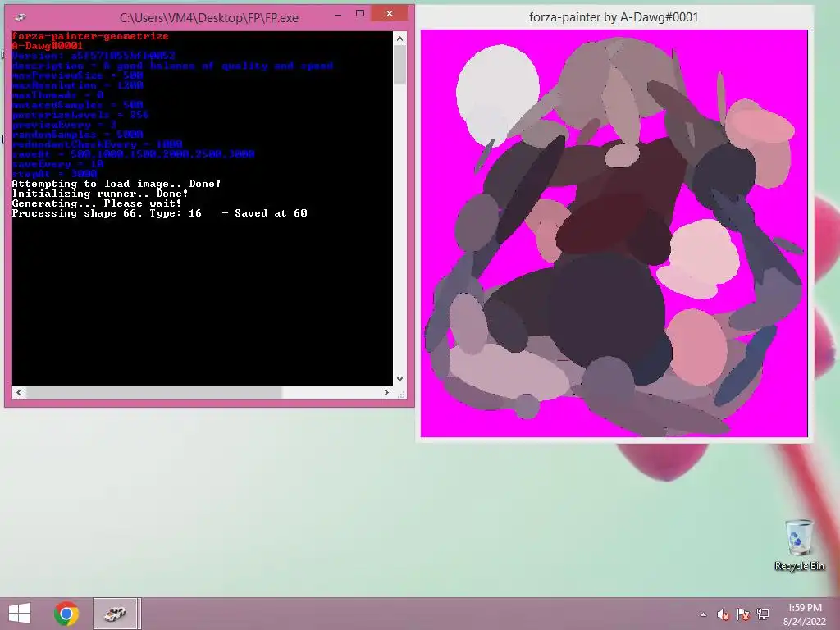The image size is (840, 630).
Task: Click the 'Processing shape 66' status line
Action: click(160, 213)
